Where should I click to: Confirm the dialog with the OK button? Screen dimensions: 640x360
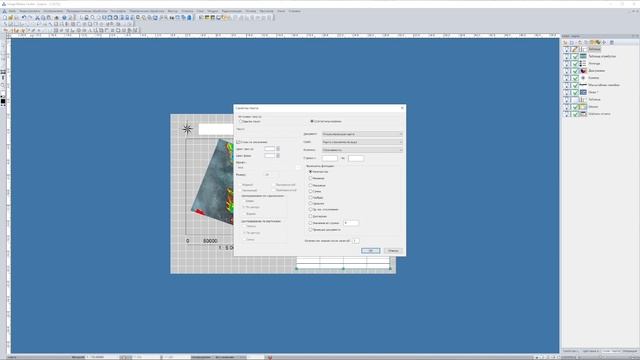(371, 251)
